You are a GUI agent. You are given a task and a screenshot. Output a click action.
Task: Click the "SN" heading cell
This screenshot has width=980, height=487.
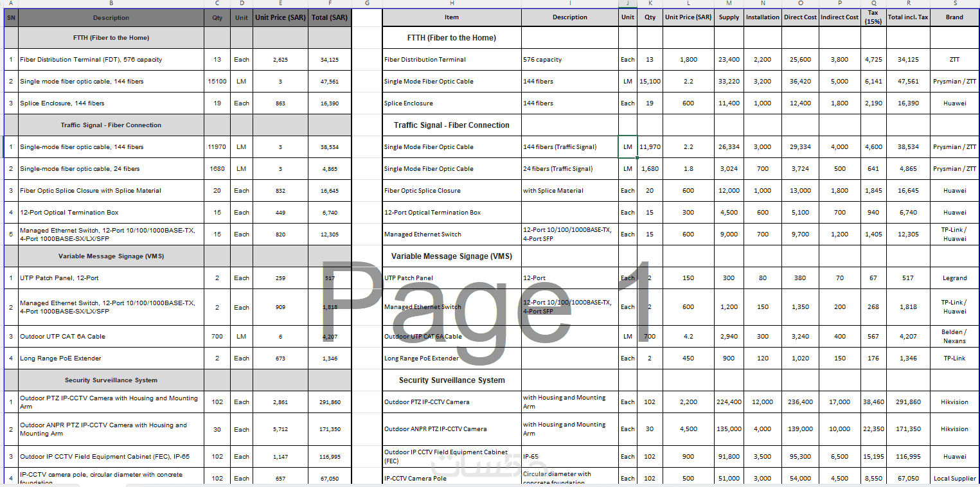(11, 17)
